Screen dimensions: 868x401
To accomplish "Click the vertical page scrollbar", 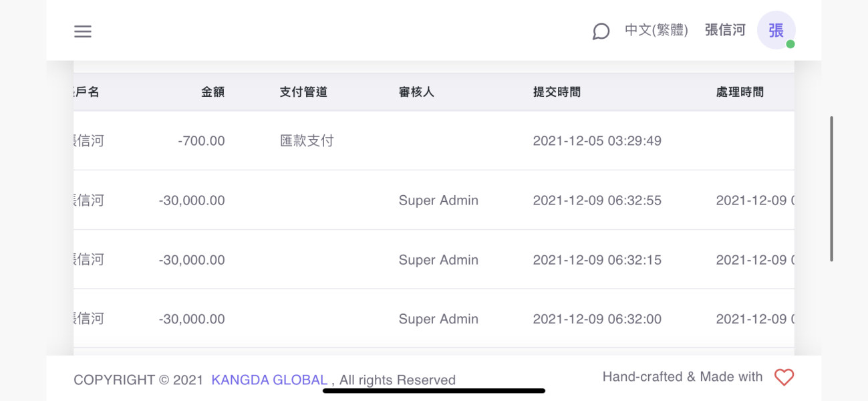I will coord(831,188).
